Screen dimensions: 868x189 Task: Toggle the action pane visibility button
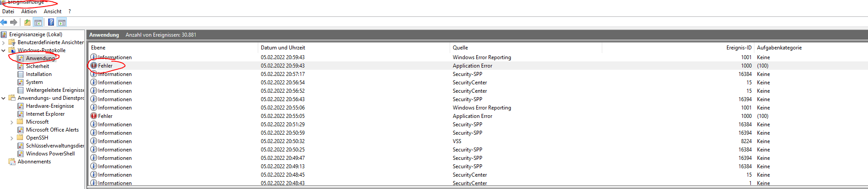tap(62, 22)
